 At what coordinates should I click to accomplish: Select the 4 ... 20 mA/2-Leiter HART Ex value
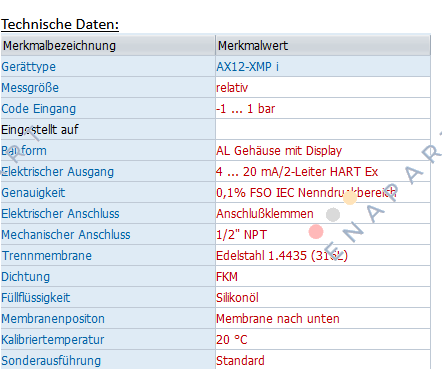click(x=297, y=172)
